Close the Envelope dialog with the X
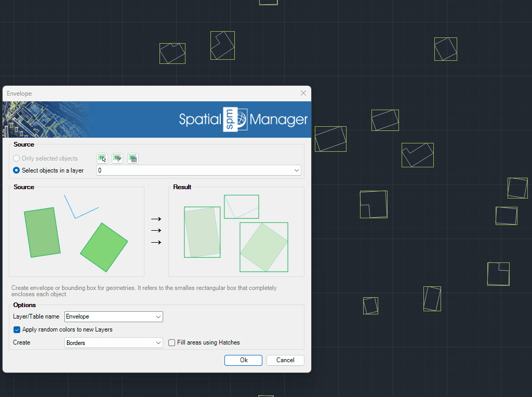Screen dimensions: 532x397 point(303,93)
